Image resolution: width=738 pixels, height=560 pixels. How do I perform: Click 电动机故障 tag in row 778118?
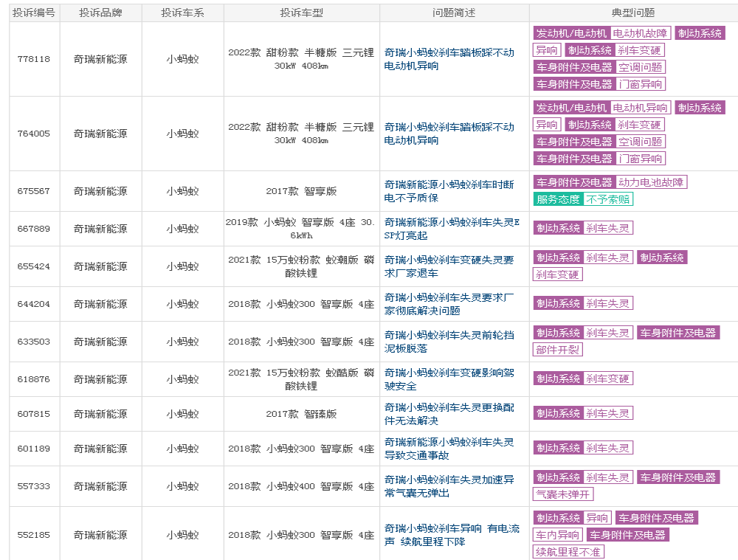(640, 33)
